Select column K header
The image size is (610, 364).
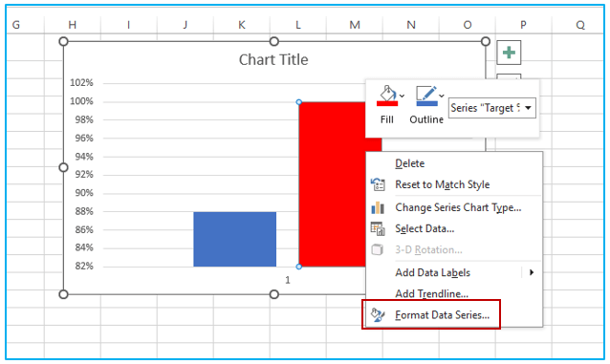[x=242, y=25]
